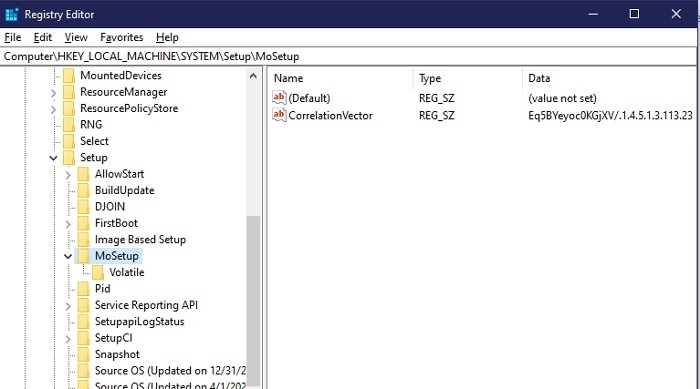
Task: Minimize the Registry Editor window
Action: 593,14
